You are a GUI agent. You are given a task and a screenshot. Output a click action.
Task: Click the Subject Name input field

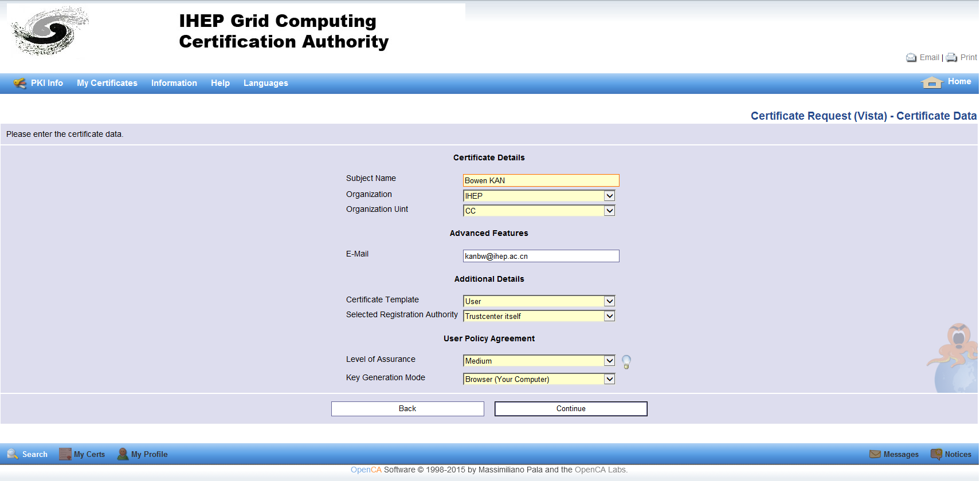pyautogui.click(x=541, y=180)
